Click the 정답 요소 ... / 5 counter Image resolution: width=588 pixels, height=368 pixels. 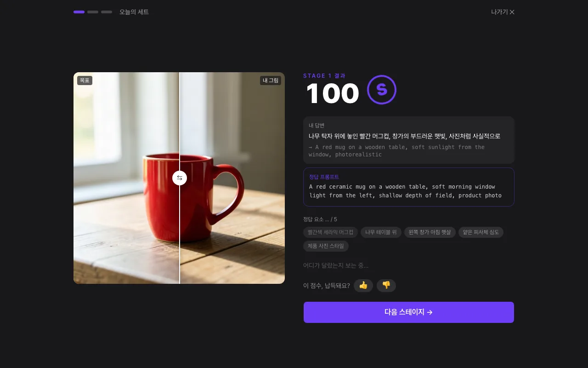tap(320, 219)
